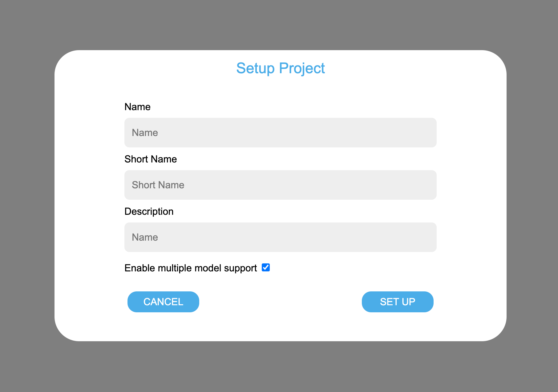Uncheck the blue checked checkbox
558x392 pixels.
(x=266, y=268)
